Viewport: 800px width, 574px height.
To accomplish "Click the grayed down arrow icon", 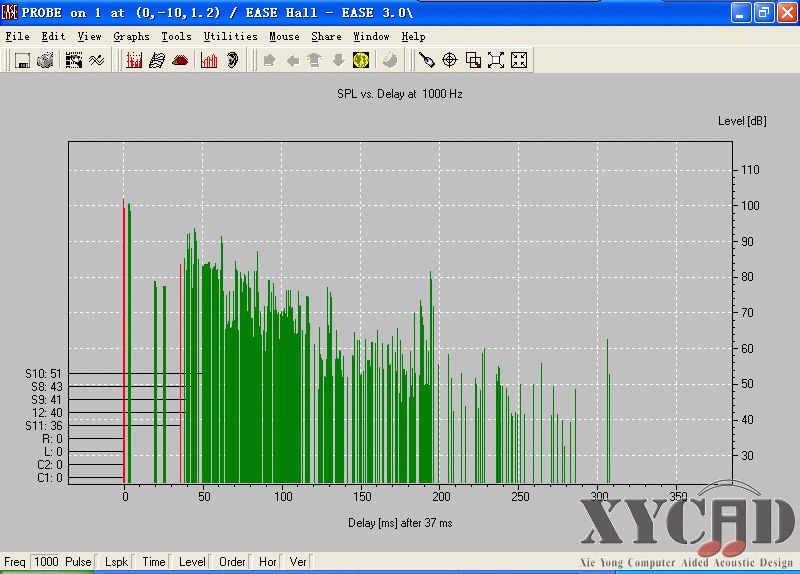I will pyautogui.click(x=338, y=60).
